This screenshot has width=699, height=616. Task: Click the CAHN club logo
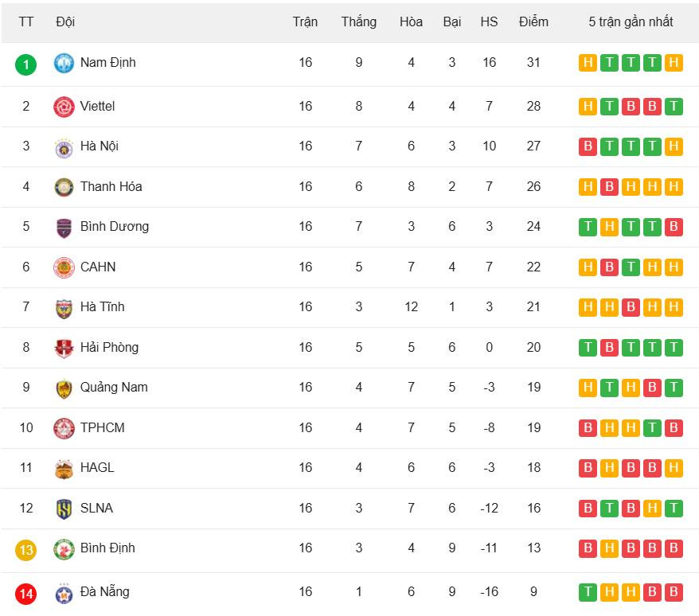(x=64, y=267)
